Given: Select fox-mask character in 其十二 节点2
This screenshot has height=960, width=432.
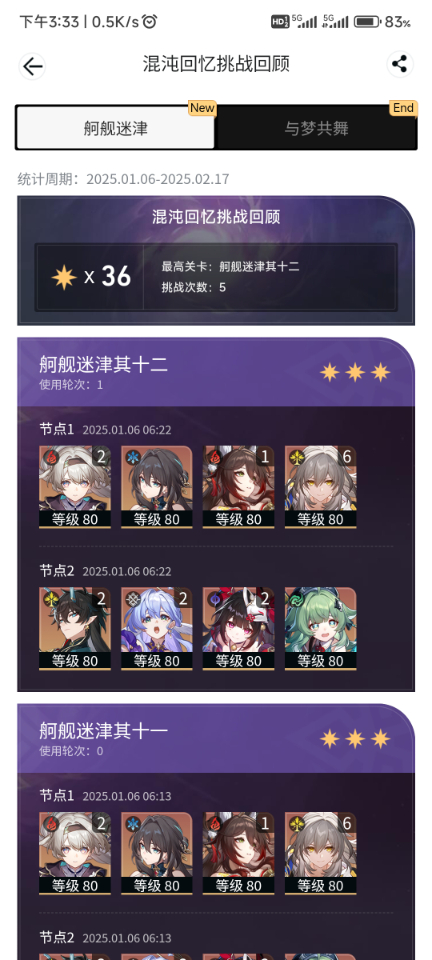Looking at the screenshot, I should [239, 629].
